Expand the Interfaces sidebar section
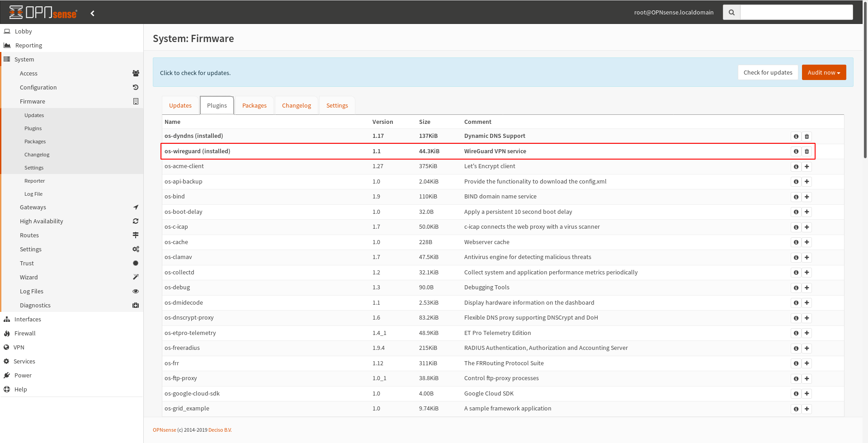This screenshot has width=868, height=443. click(x=28, y=319)
